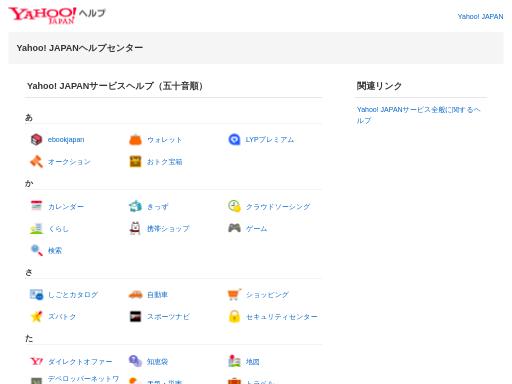Click the しごとカタログ icon
Image resolution: width=512 pixels, height=384 pixels.
(x=36, y=295)
